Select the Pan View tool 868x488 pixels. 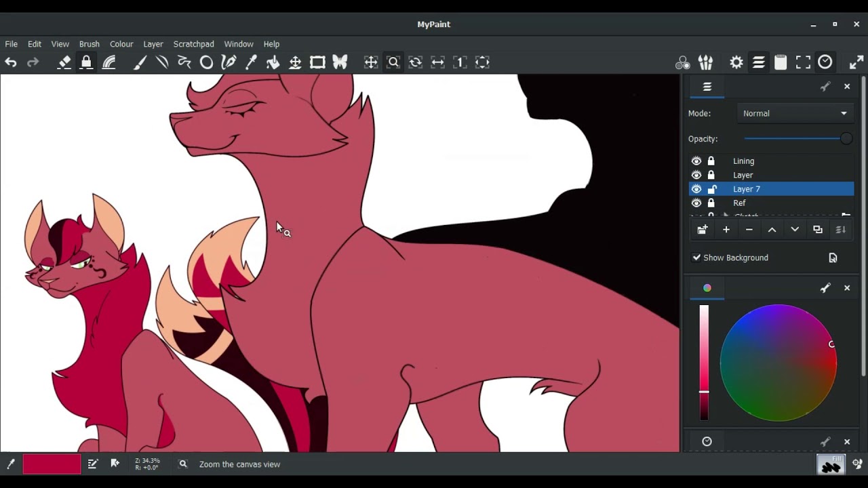tap(371, 62)
